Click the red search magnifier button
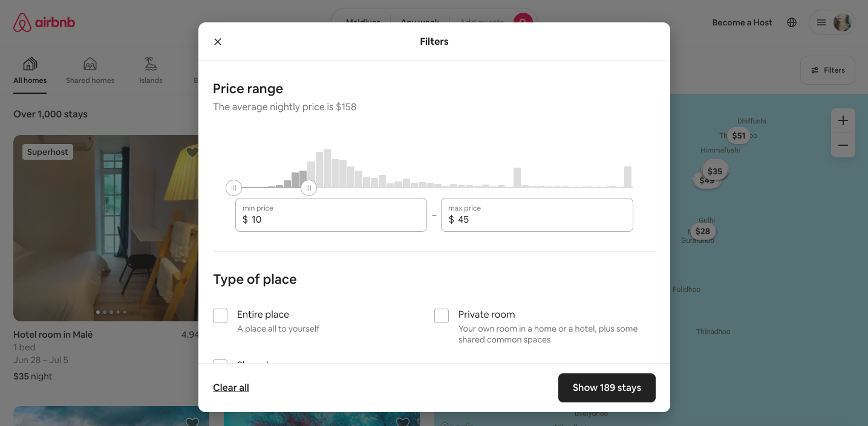Viewport: 868px width, 426px height. pos(523,22)
